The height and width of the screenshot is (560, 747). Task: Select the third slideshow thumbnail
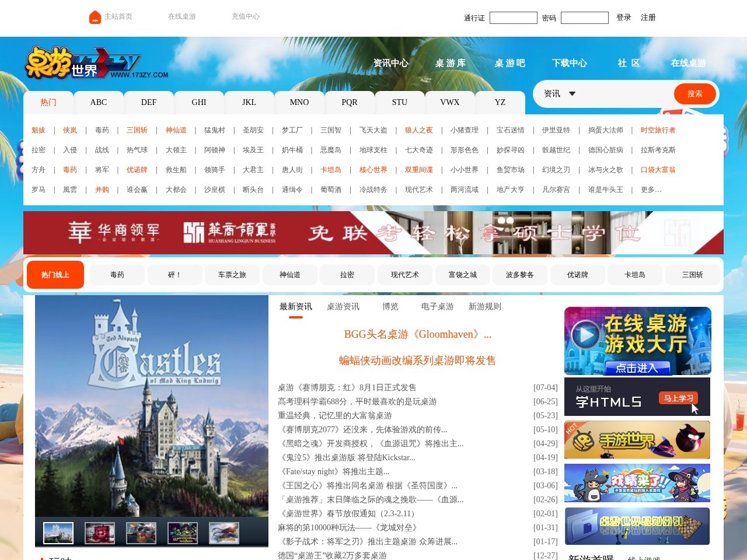[141, 533]
